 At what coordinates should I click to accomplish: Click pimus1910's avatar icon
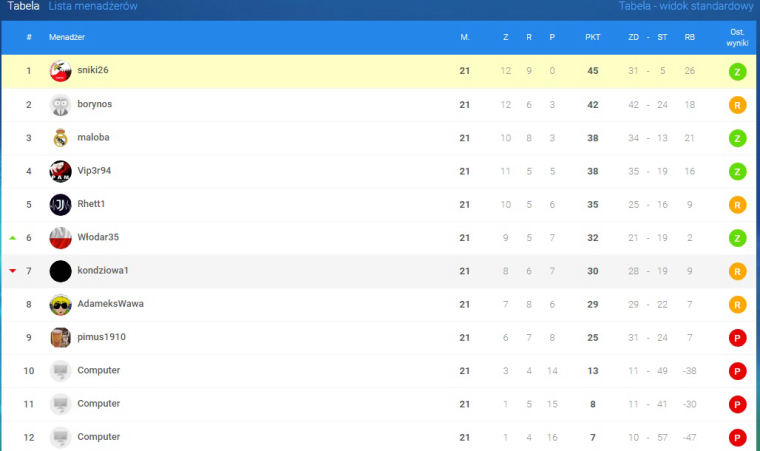tap(61, 337)
